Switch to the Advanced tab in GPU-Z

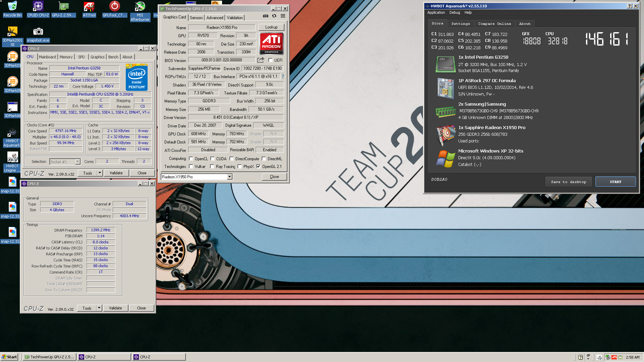(215, 18)
